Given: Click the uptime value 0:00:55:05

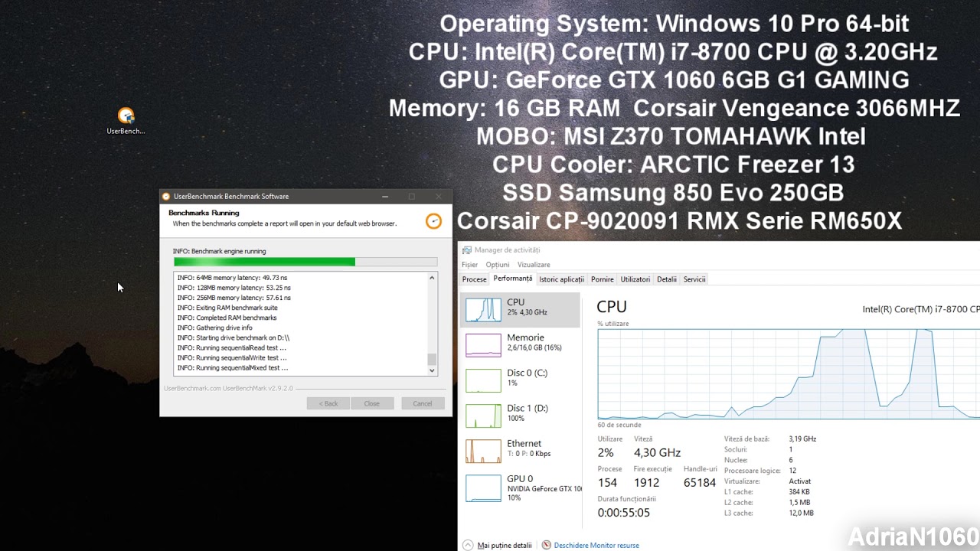Looking at the screenshot, I should pyautogui.click(x=624, y=513).
